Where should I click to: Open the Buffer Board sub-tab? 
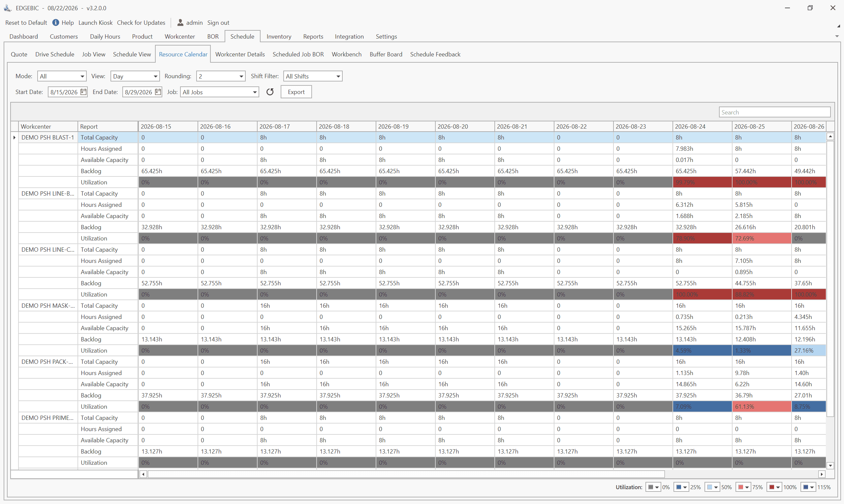pos(386,54)
